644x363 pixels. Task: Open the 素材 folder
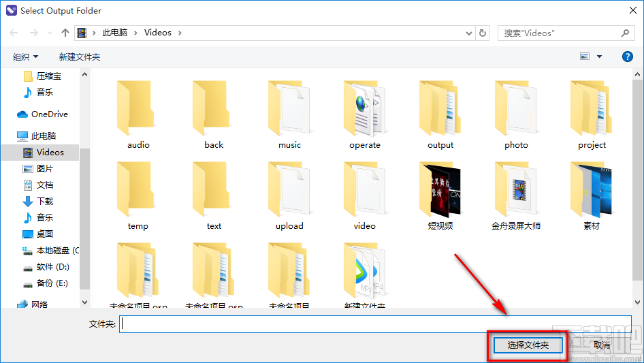click(592, 196)
